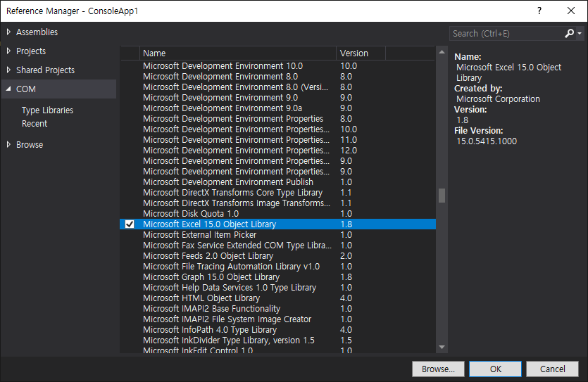Confirm with the OK button

495,369
